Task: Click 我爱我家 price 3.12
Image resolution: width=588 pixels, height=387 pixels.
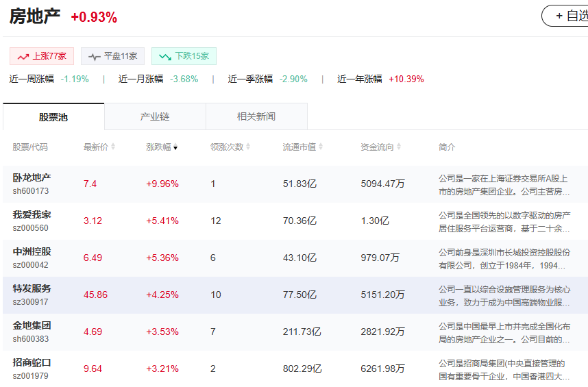Action: pyautogui.click(x=93, y=221)
